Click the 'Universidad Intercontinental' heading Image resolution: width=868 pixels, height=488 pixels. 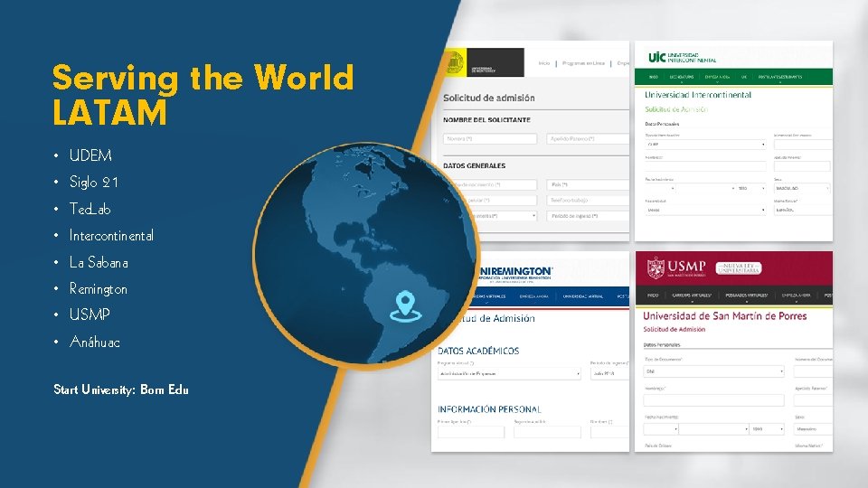[697, 95]
